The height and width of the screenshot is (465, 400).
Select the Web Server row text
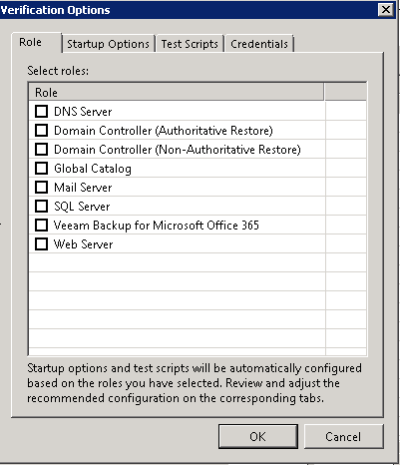[x=83, y=244]
